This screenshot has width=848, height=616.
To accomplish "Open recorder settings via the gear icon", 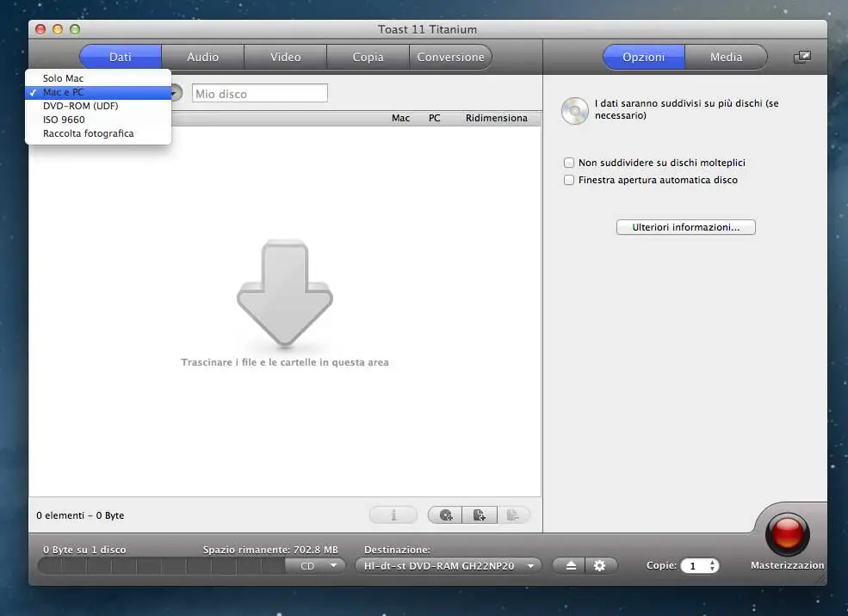I will [600, 565].
